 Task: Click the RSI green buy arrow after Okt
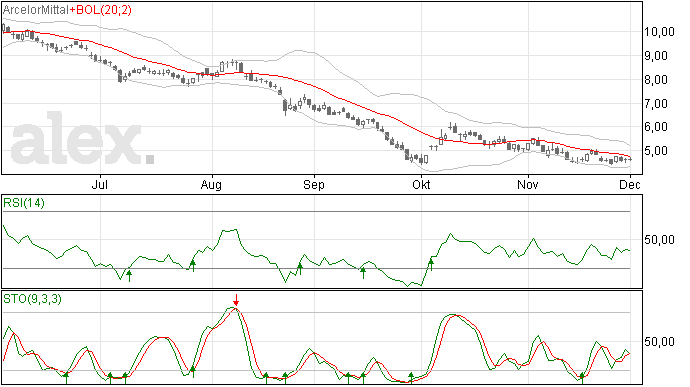pyautogui.click(x=431, y=265)
